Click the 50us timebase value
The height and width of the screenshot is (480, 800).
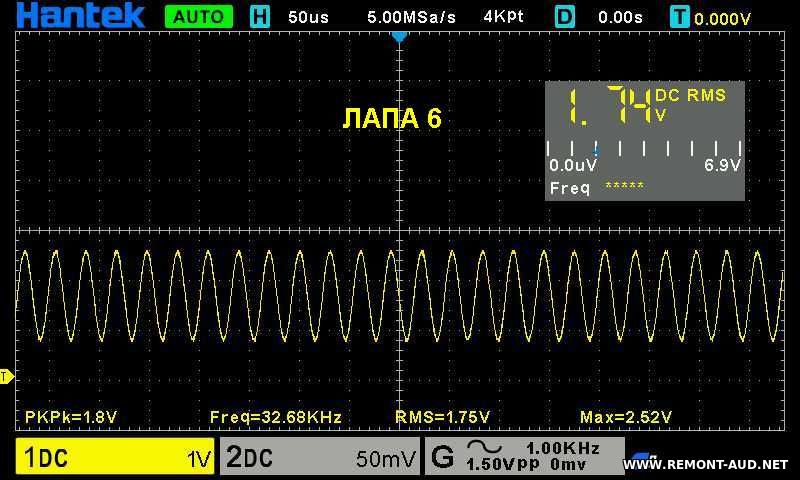tap(308, 17)
